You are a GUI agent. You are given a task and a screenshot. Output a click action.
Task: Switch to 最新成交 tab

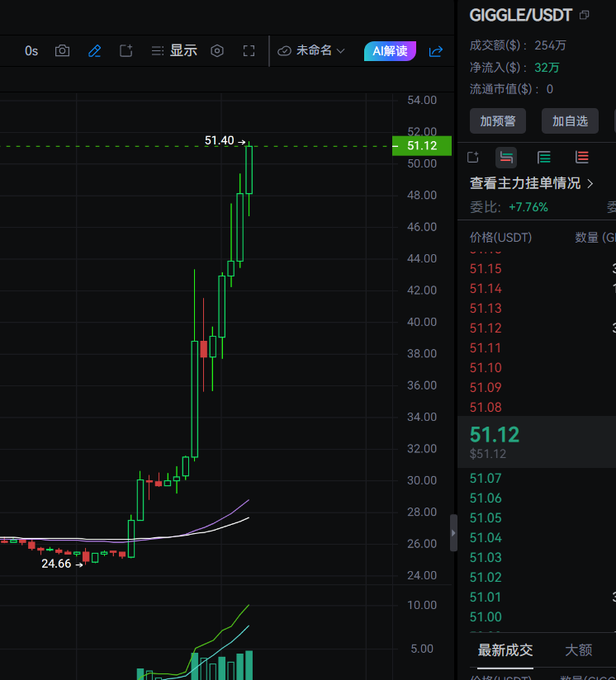click(505, 650)
